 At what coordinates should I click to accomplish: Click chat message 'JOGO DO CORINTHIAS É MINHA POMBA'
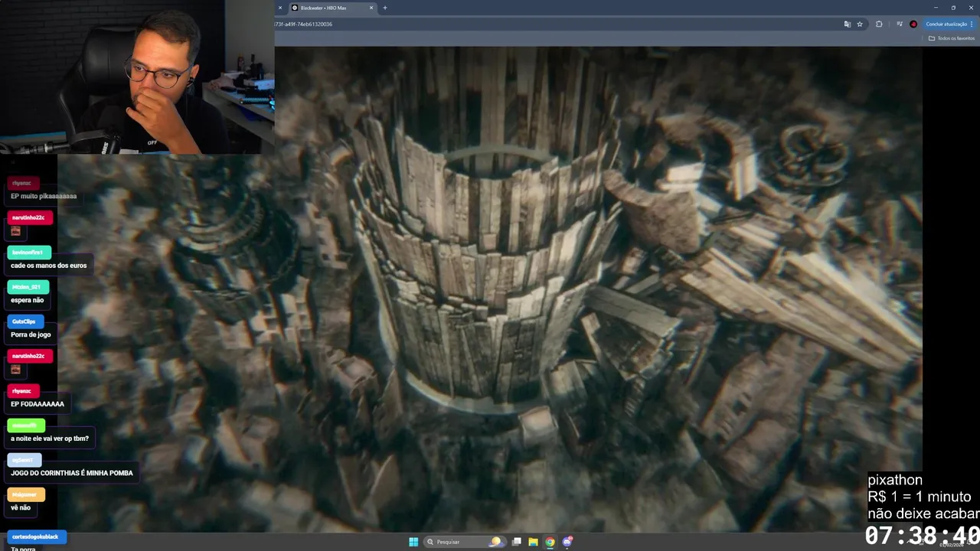[x=72, y=473]
